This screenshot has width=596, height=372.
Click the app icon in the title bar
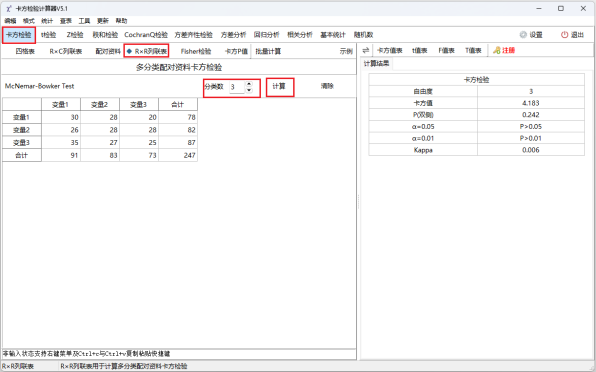point(8,8)
